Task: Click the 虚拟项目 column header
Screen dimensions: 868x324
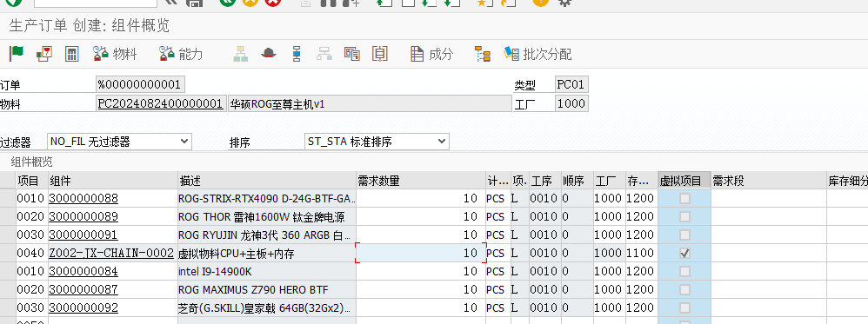Action: pos(684,181)
